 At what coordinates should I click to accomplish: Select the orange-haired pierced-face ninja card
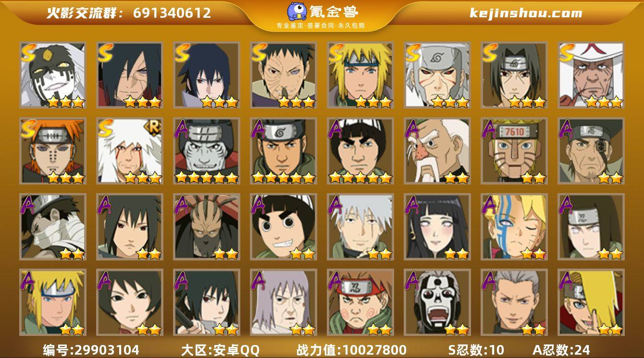point(52,151)
